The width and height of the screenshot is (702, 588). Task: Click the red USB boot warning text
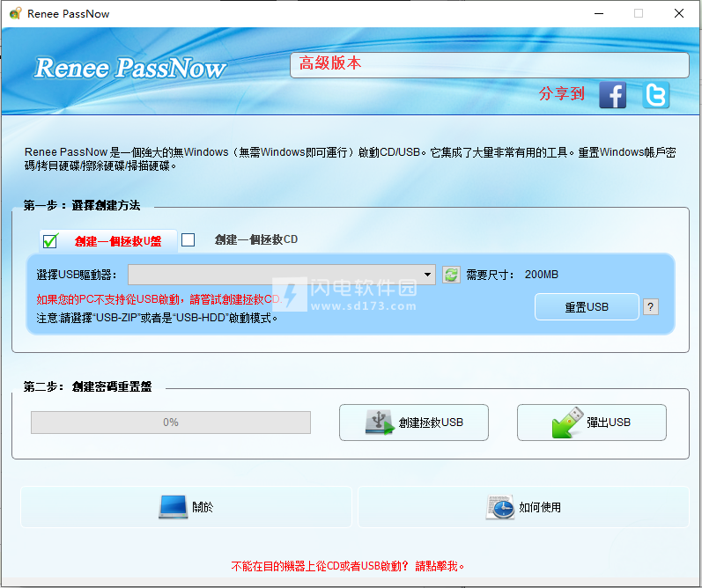click(x=159, y=299)
